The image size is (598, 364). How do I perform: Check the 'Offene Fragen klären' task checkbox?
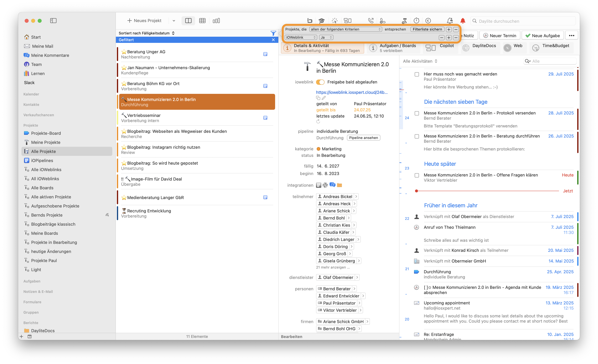417,175
